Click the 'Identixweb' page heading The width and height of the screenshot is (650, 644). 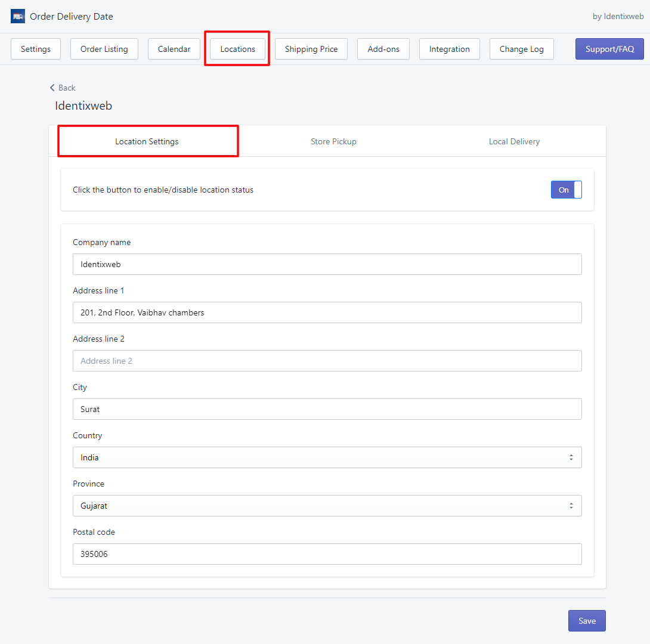(83, 106)
